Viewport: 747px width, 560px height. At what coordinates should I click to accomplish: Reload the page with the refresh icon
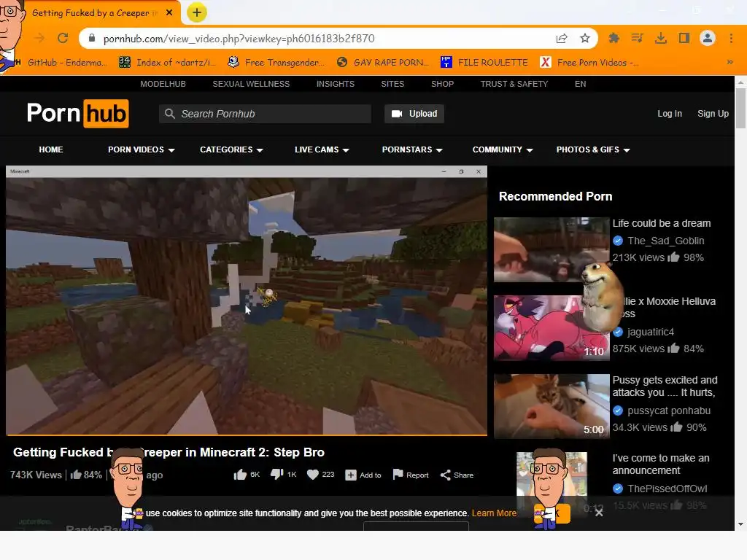tap(63, 38)
